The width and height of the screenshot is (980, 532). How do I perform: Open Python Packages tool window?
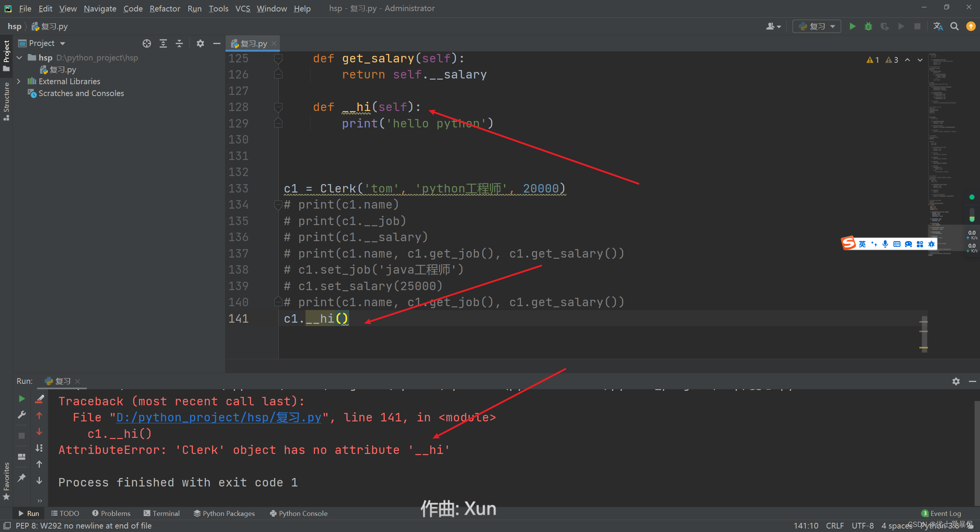(x=224, y=513)
